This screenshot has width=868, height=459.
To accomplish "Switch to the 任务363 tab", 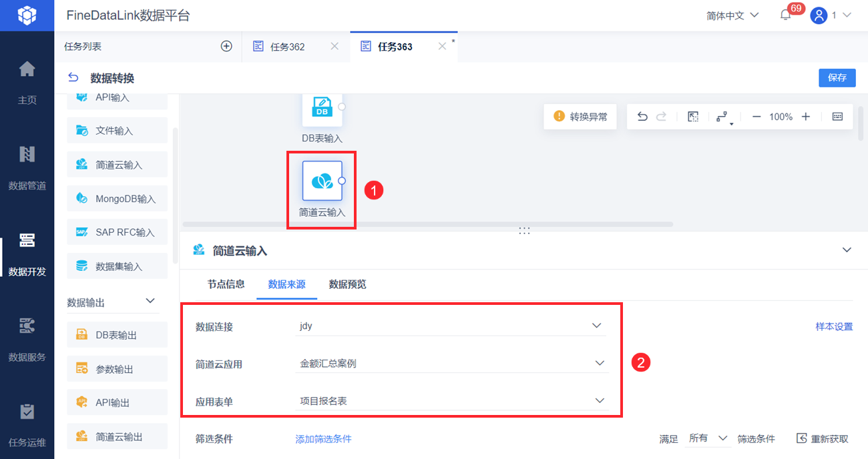I will pos(395,47).
